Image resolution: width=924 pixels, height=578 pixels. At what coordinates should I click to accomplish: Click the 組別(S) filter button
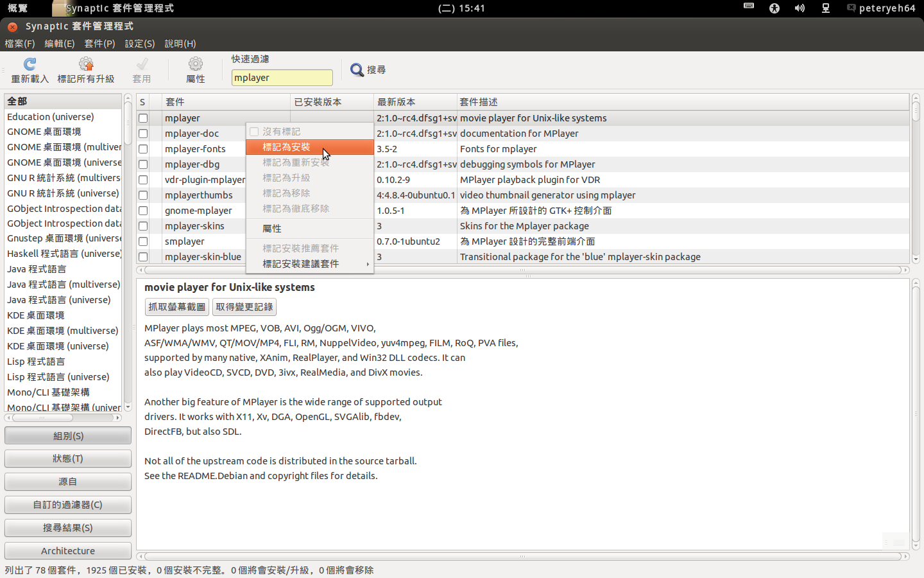click(68, 435)
